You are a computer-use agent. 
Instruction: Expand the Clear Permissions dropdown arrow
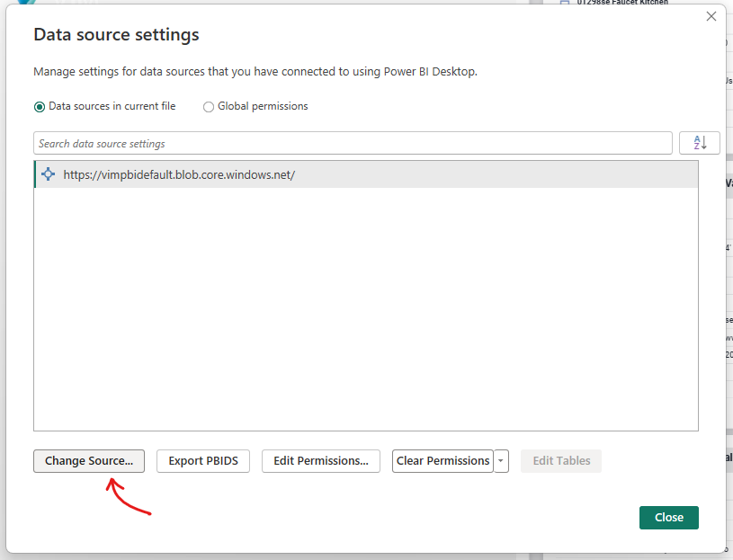point(502,461)
